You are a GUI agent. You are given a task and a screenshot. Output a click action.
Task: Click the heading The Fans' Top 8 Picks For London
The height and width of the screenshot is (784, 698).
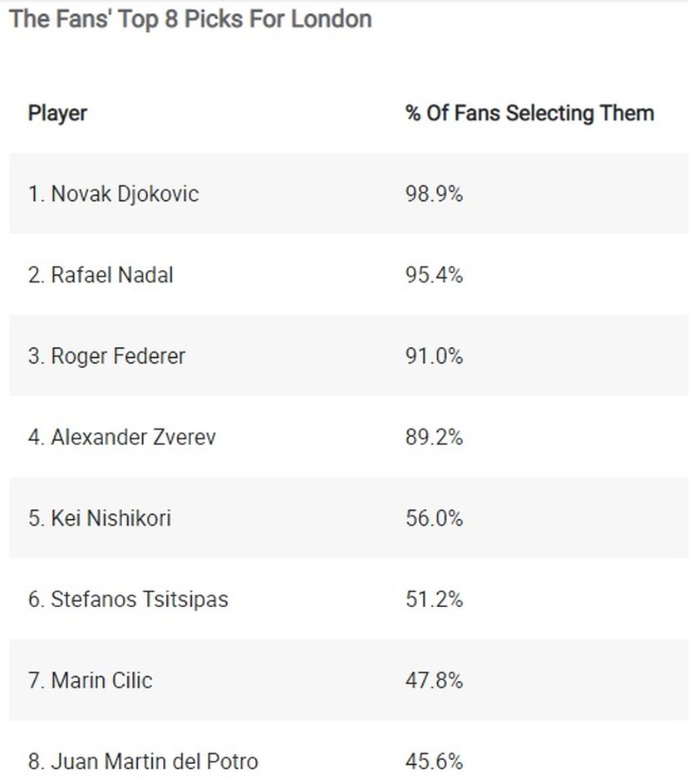click(x=190, y=20)
